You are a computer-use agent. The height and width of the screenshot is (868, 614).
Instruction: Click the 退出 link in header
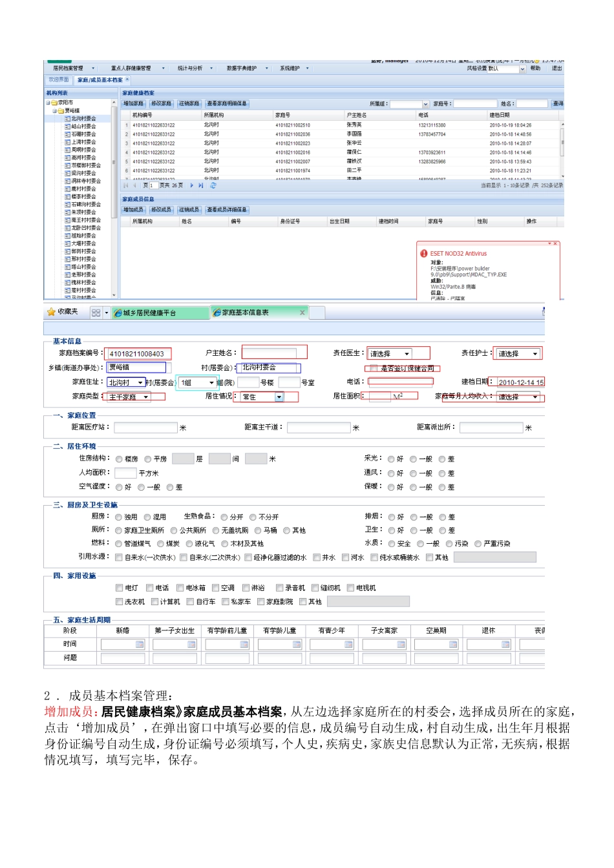point(556,68)
